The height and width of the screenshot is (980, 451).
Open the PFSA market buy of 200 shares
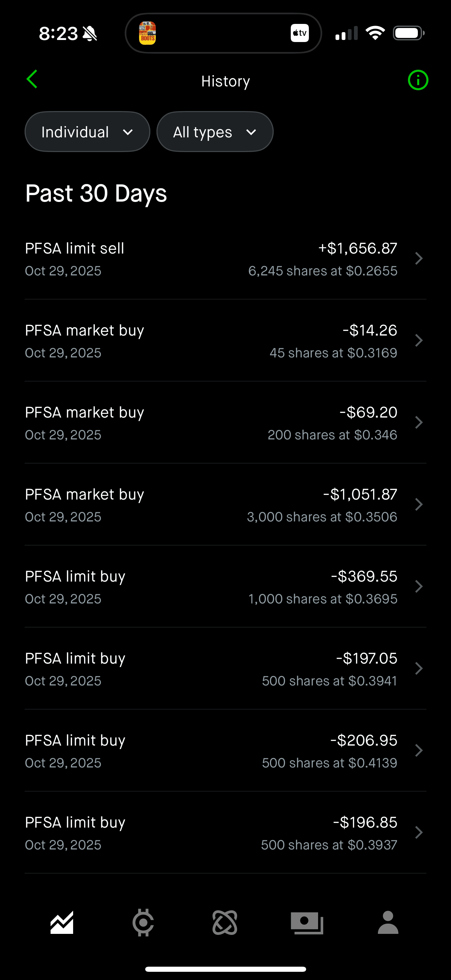(225, 423)
